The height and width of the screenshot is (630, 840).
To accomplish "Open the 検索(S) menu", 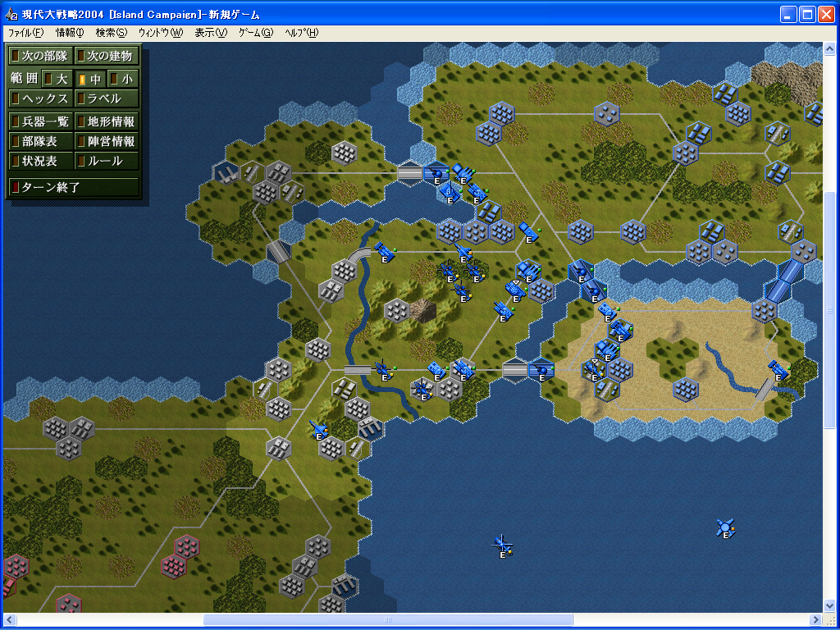I will coord(111,33).
